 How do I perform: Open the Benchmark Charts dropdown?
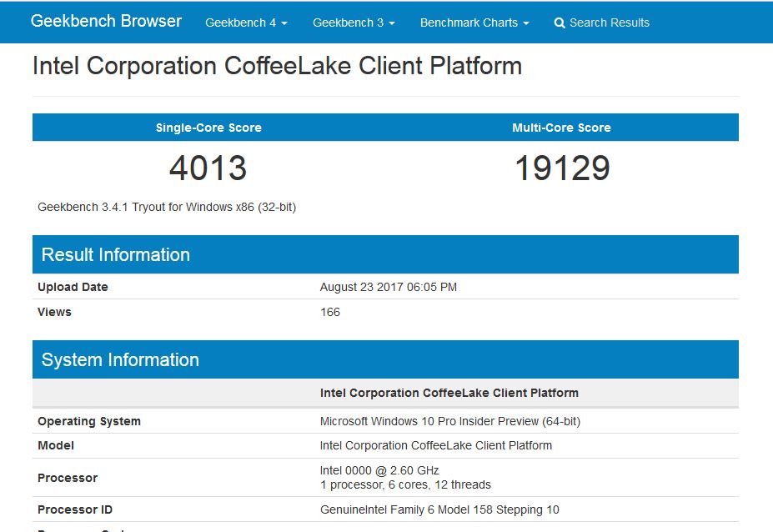(x=474, y=23)
